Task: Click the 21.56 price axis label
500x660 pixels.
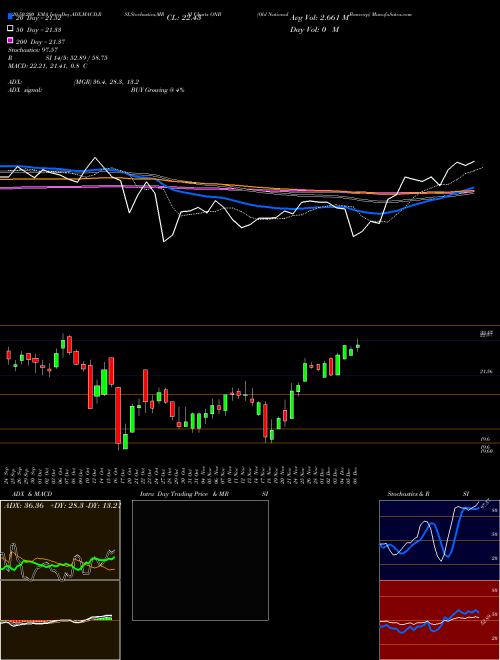Action: [x=486, y=371]
